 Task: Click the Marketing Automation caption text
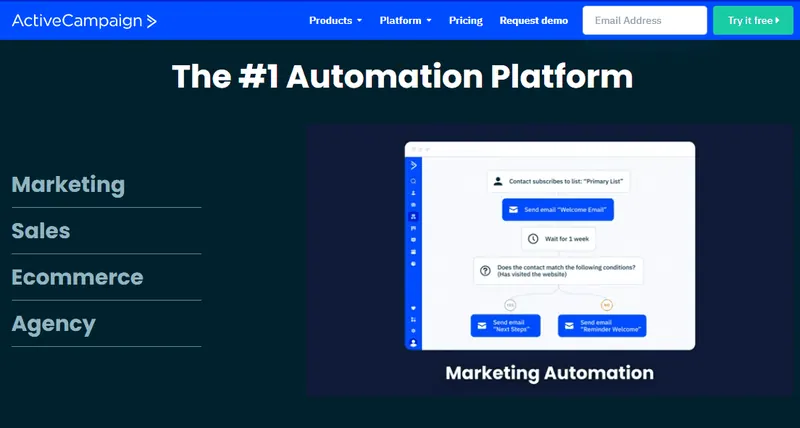click(x=549, y=373)
